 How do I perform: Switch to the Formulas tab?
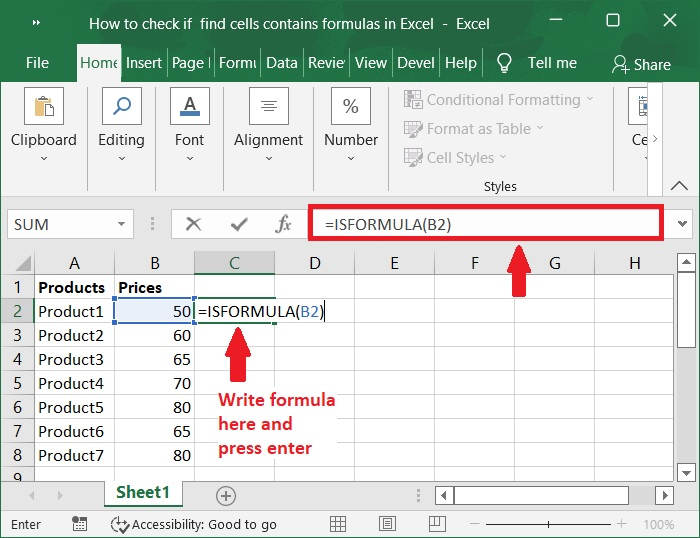[238, 63]
